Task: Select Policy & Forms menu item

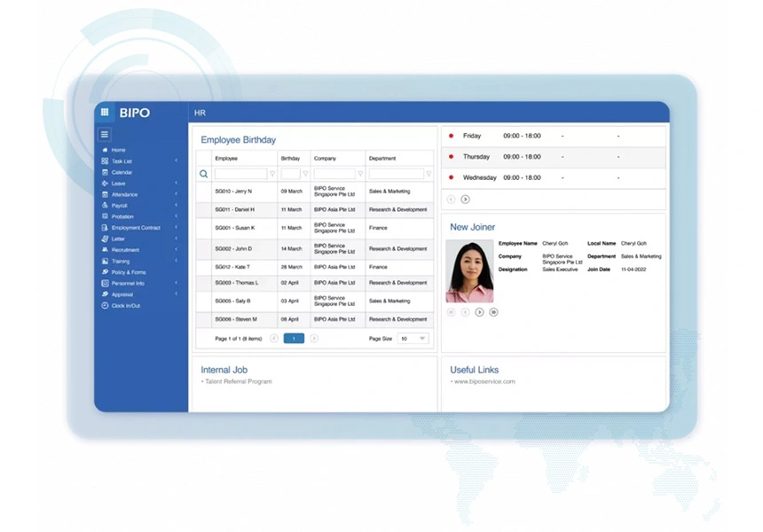Action: [128, 272]
